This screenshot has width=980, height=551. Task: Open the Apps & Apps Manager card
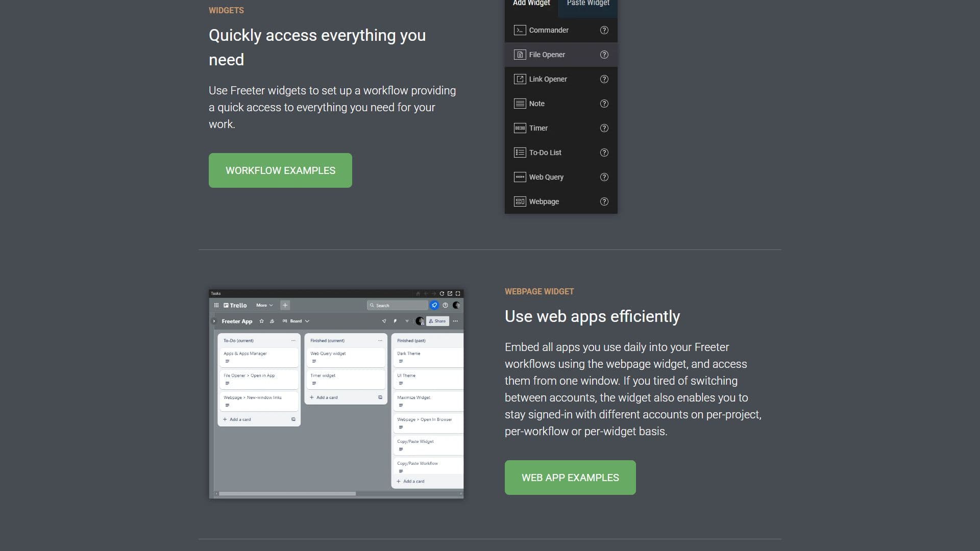pos(259,357)
